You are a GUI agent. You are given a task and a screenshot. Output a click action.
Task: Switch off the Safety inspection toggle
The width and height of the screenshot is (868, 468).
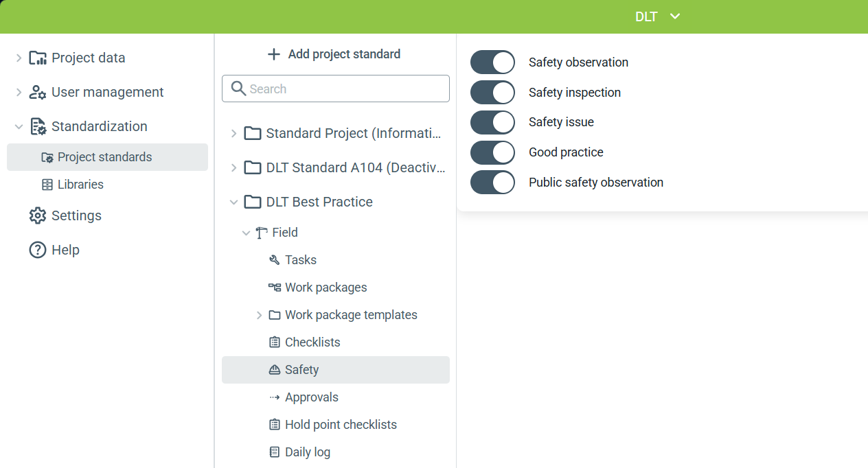coord(492,93)
